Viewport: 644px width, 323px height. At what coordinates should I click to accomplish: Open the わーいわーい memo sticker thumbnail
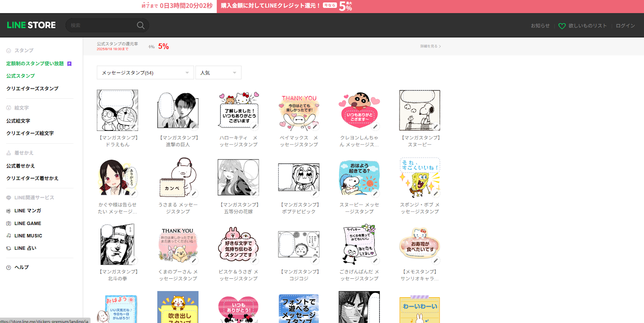click(x=419, y=307)
